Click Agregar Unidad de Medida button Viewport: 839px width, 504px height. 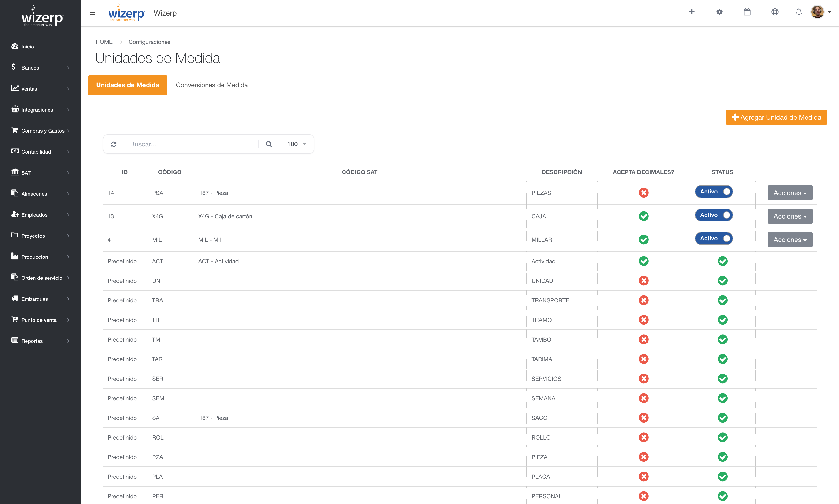pos(776,117)
